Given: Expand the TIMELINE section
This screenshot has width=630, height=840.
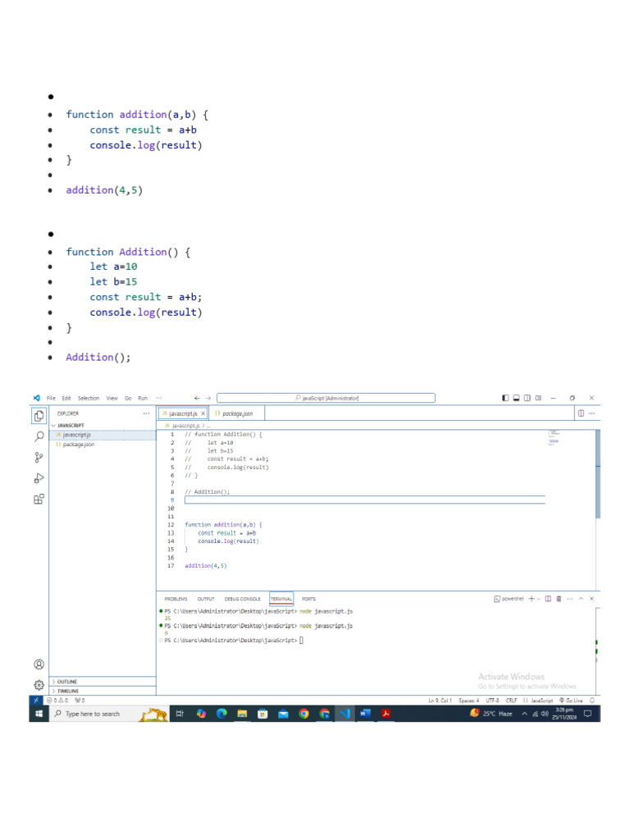Looking at the screenshot, I should [x=67, y=691].
